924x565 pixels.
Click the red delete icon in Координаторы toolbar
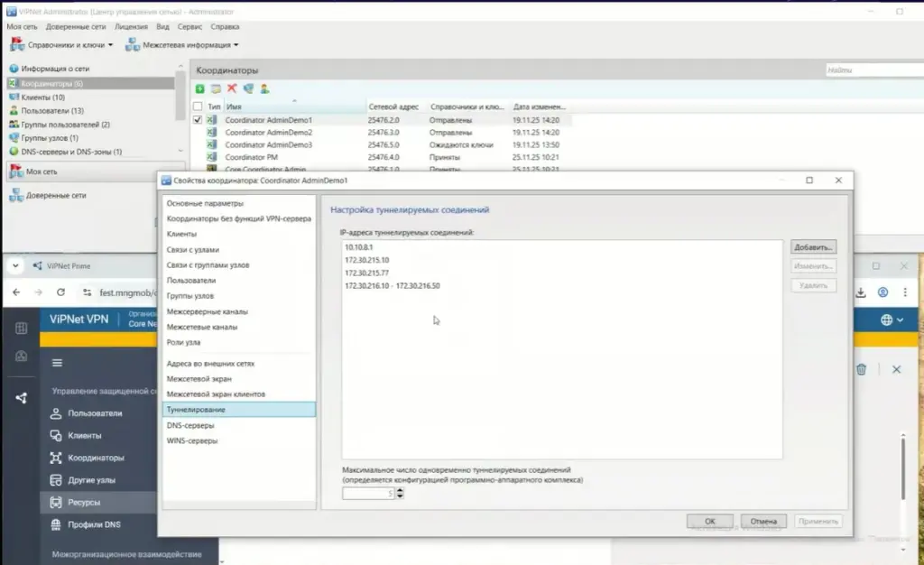(231, 88)
